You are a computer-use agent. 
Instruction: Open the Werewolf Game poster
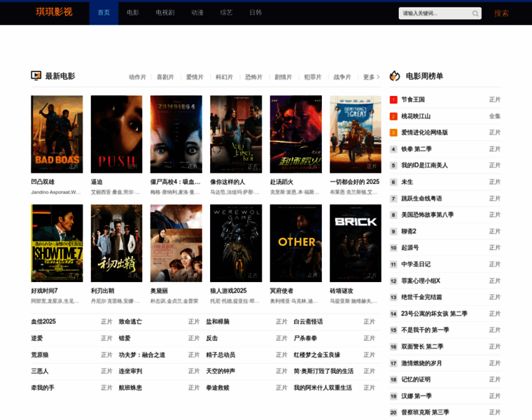tap(236, 243)
